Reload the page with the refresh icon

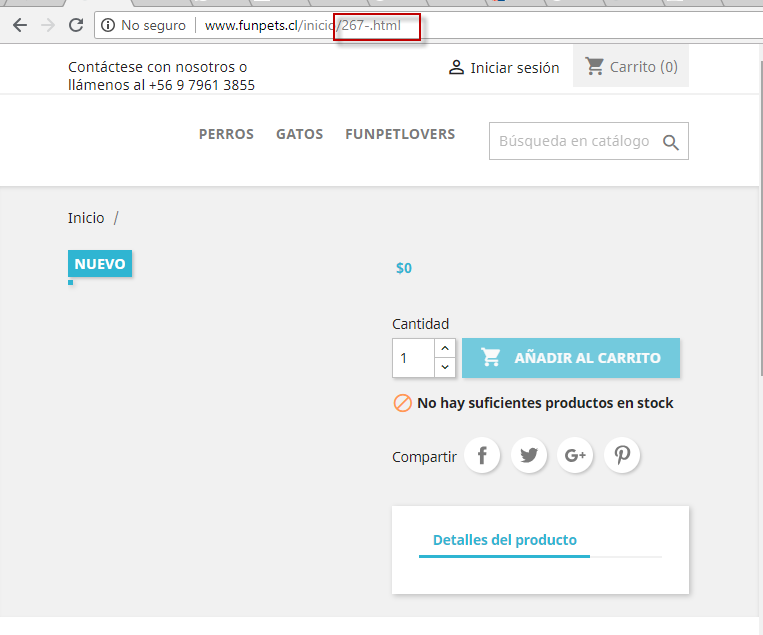76,25
